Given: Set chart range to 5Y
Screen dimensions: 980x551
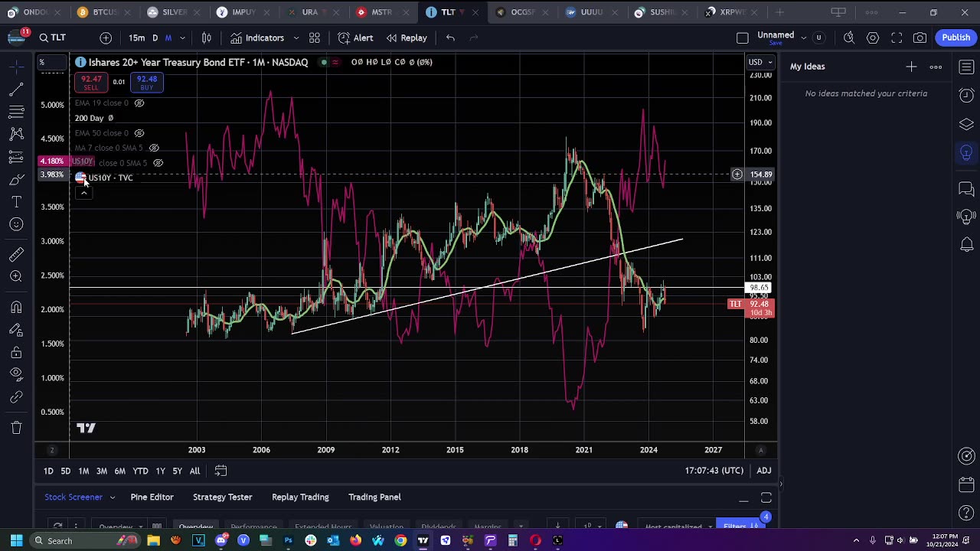Looking at the screenshot, I should [x=177, y=471].
